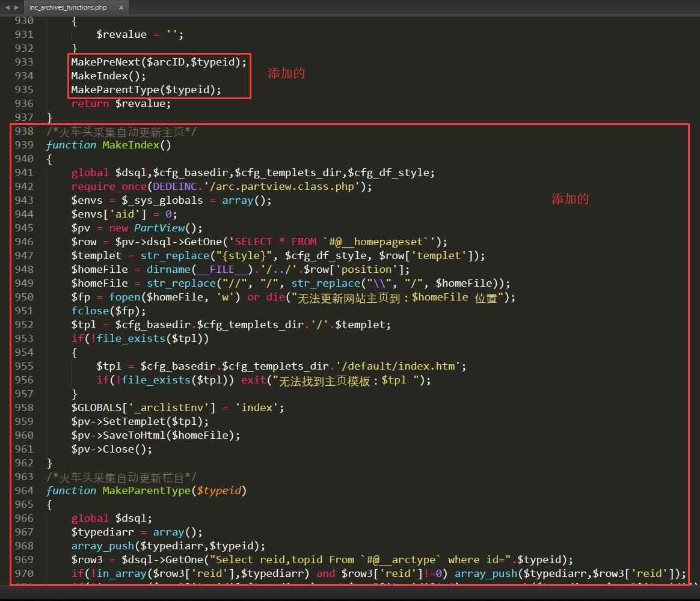Click the $pv->Close() statement
The height and width of the screenshot is (601, 700).
coord(112,449)
